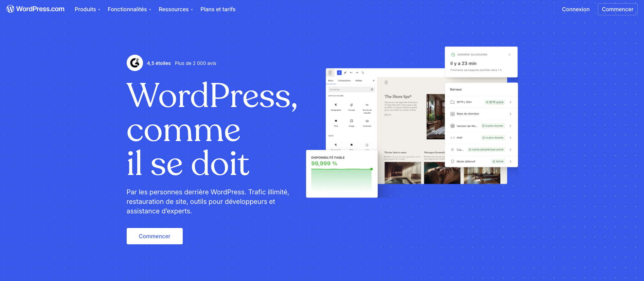The width and height of the screenshot is (644, 281).
Task: Open Plans et tarifs page
Action: tap(218, 10)
